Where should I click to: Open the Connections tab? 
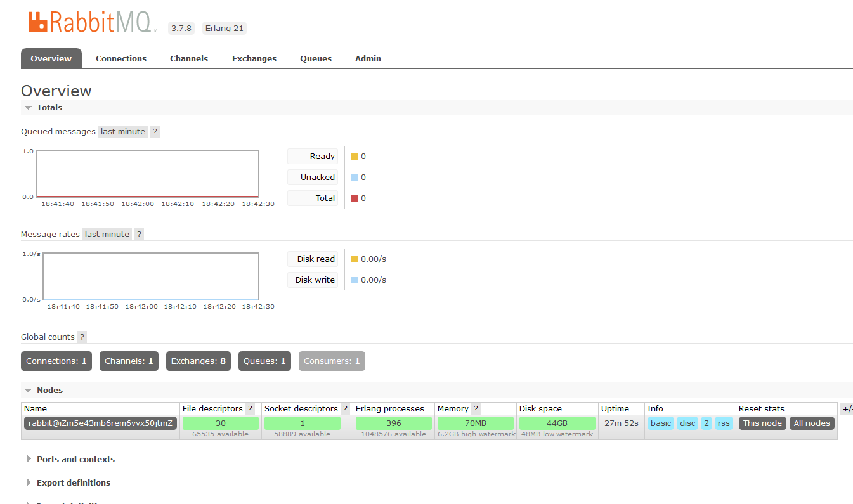pos(121,58)
